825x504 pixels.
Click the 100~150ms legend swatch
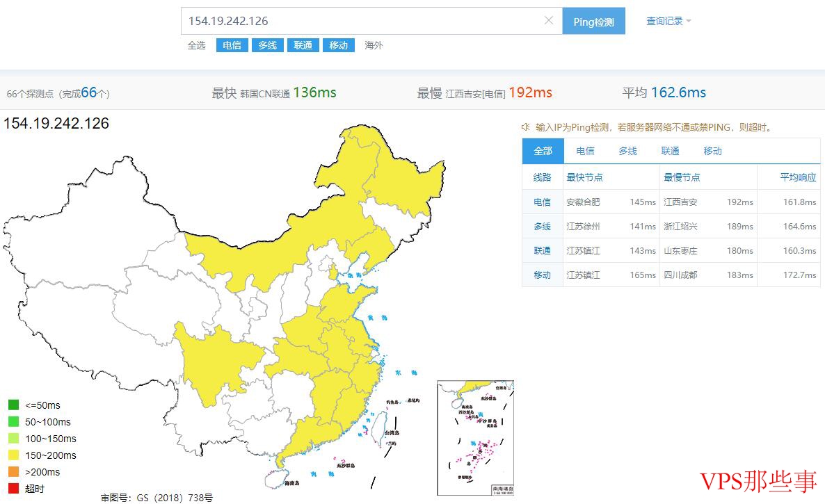[14, 439]
